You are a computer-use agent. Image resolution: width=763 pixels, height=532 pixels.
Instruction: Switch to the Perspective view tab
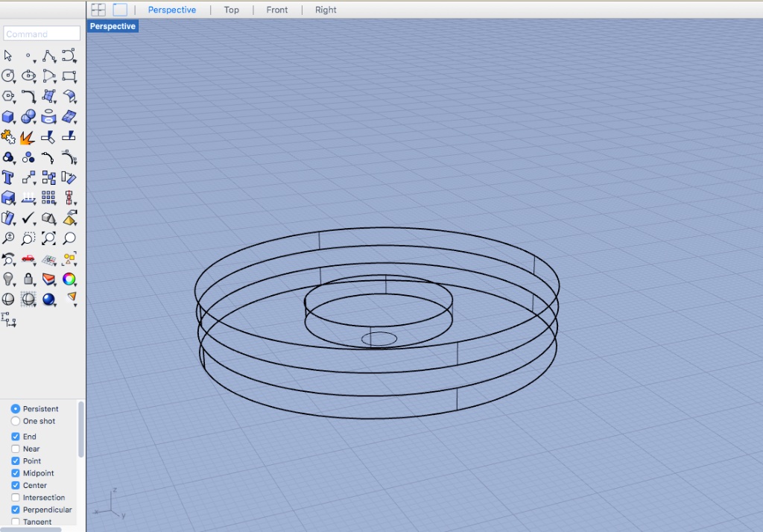172,10
